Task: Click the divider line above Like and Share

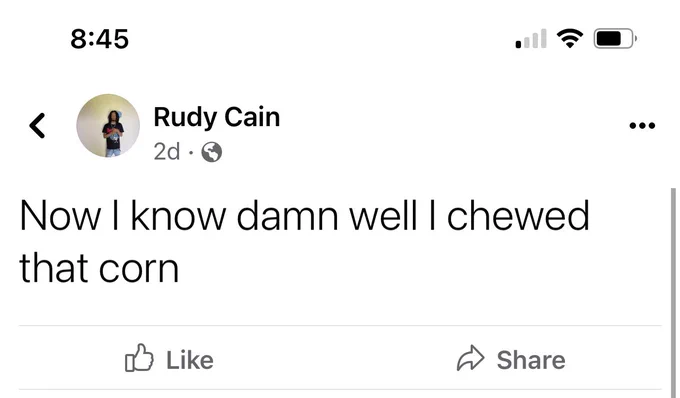Action: point(340,325)
